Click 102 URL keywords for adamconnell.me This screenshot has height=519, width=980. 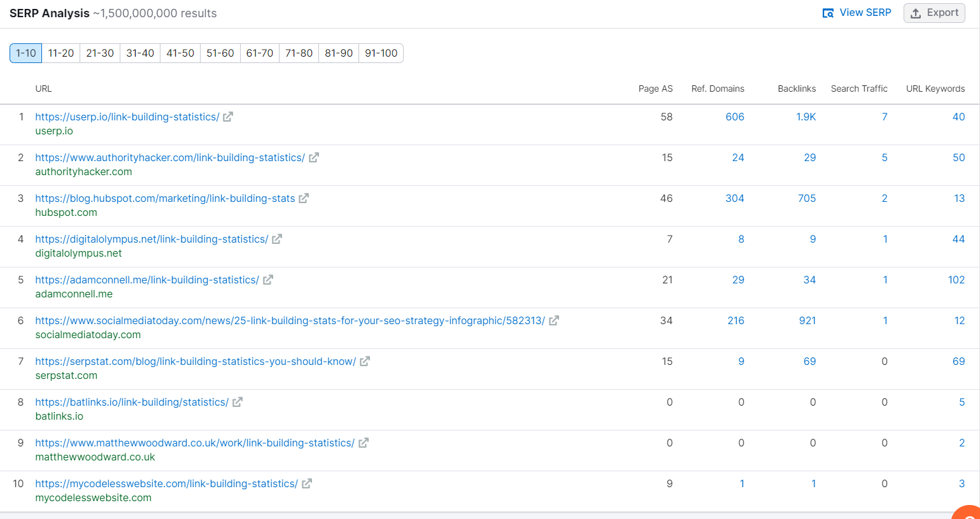pyautogui.click(x=956, y=280)
